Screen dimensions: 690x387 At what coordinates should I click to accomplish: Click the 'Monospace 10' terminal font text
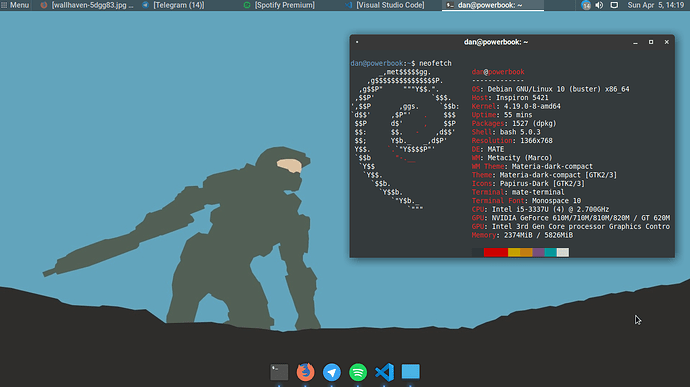(557, 201)
